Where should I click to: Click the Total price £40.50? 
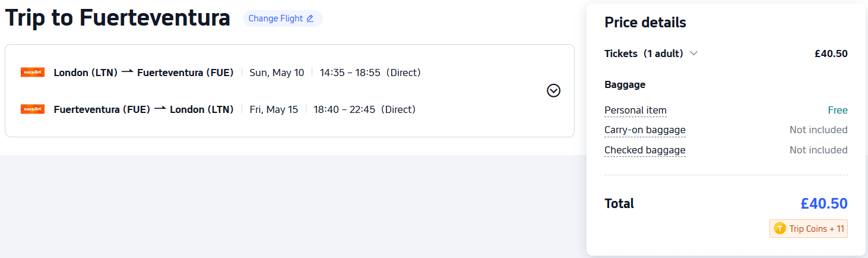[823, 204]
